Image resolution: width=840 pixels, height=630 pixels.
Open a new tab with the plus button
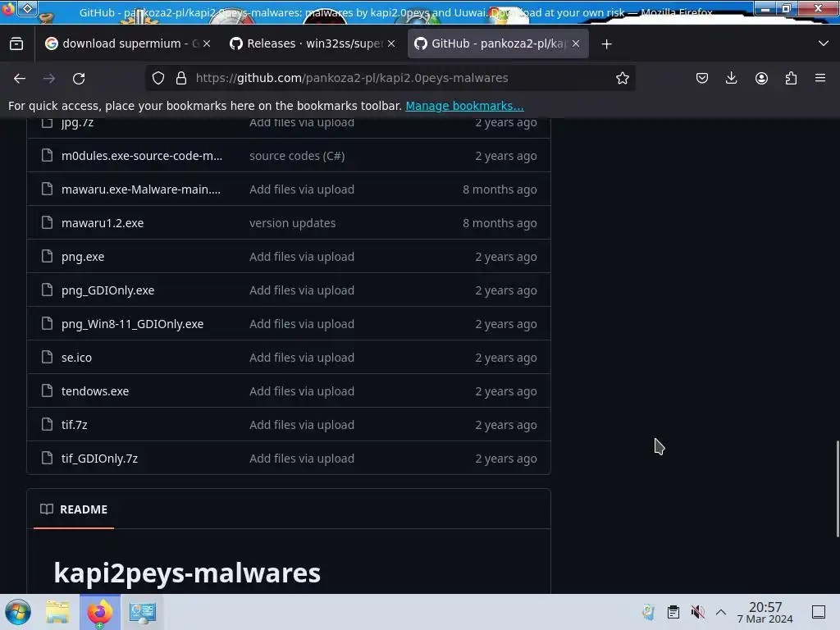tap(606, 44)
